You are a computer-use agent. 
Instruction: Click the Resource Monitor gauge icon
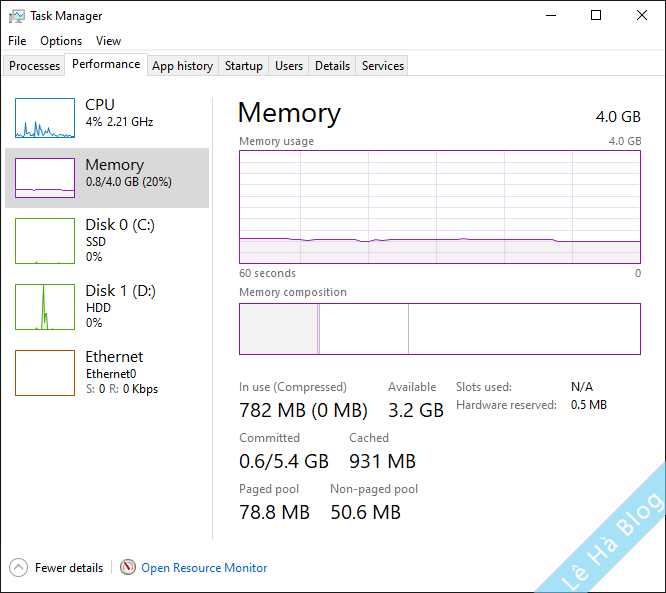tap(128, 567)
